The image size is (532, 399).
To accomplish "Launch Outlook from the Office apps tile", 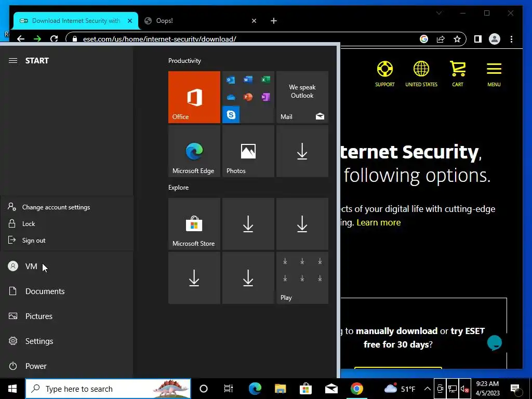I will [231, 80].
